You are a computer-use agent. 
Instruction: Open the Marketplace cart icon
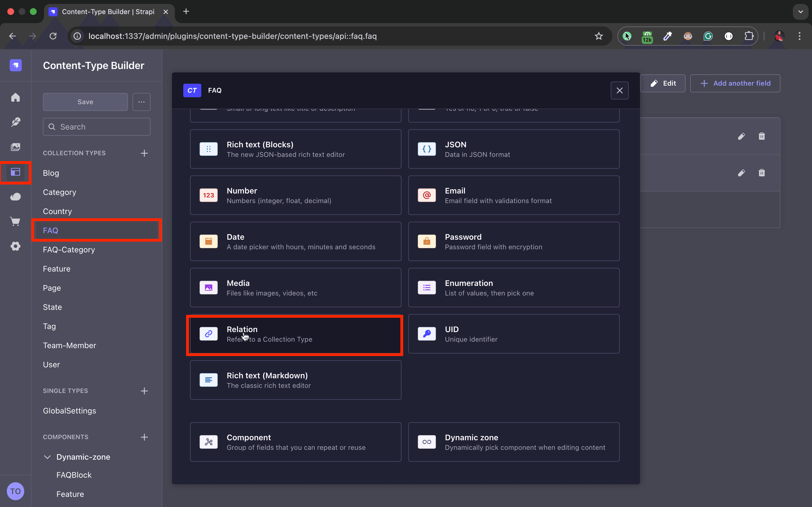[x=16, y=221]
